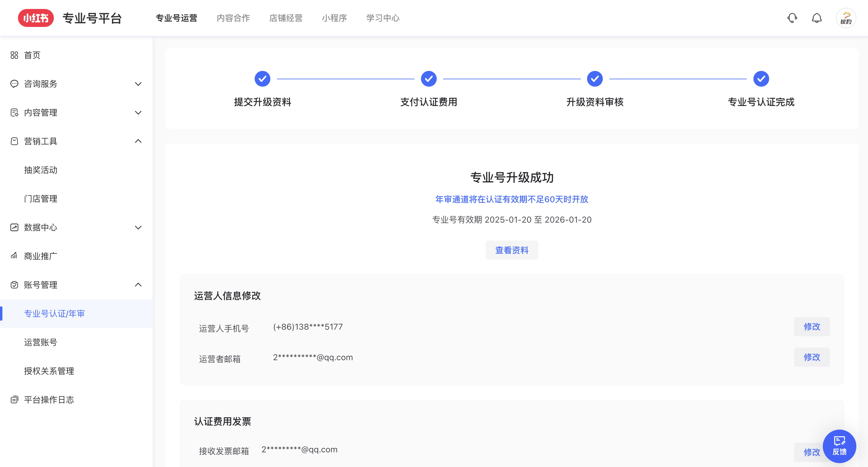The height and width of the screenshot is (467, 868).
Task: Expand the 内容管理 chevron
Action: pyautogui.click(x=138, y=112)
